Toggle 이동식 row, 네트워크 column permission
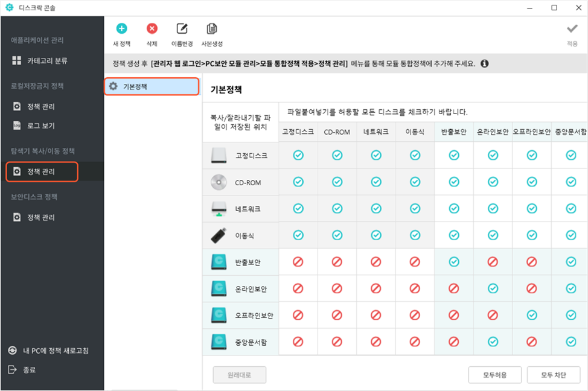 [x=376, y=235]
